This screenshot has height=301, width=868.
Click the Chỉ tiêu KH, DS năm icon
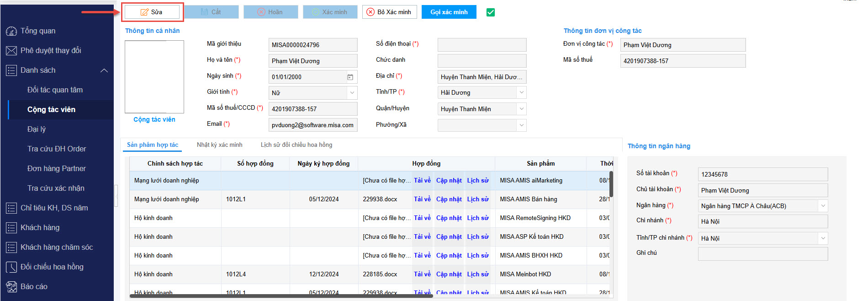pos(11,208)
